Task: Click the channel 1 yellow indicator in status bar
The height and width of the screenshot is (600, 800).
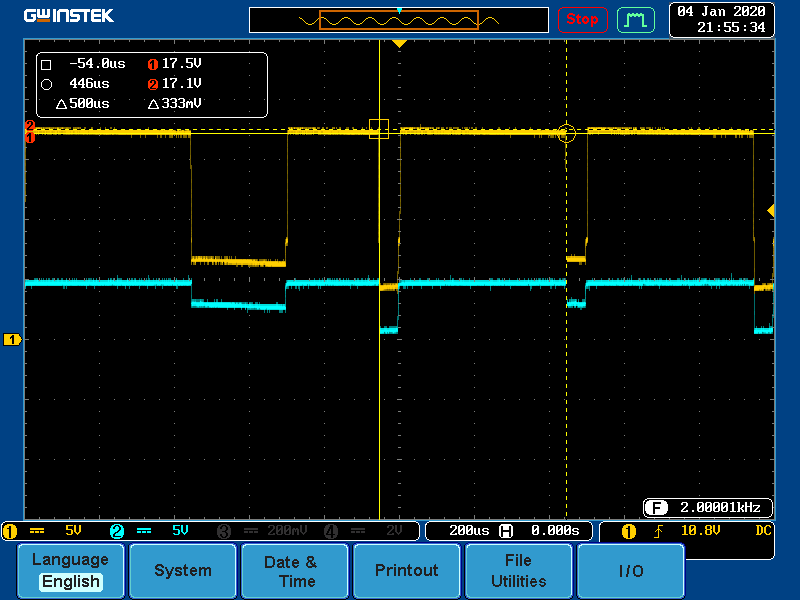Action: tap(10, 531)
